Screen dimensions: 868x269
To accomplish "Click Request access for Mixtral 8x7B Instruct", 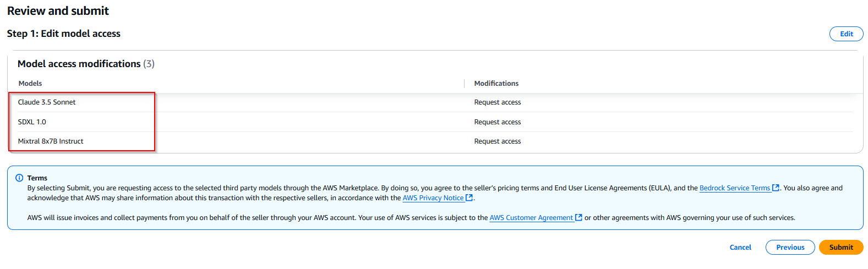I will click(x=497, y=141).
